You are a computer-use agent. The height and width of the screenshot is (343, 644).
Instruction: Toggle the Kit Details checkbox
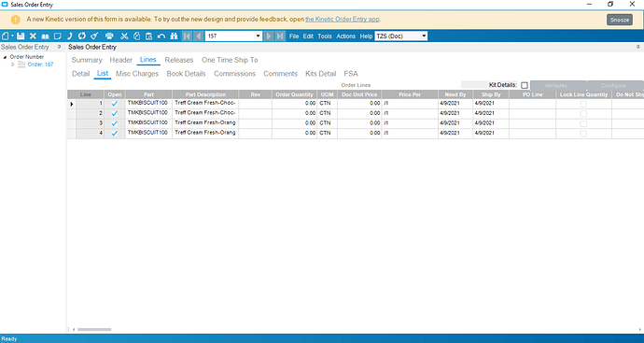pos(525,85)
